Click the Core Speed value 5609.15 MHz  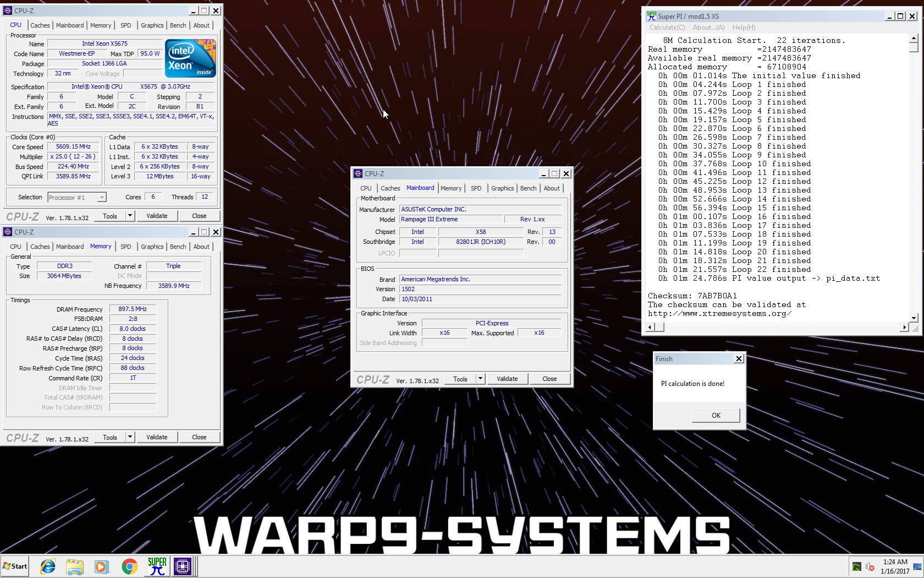[73, 146]
